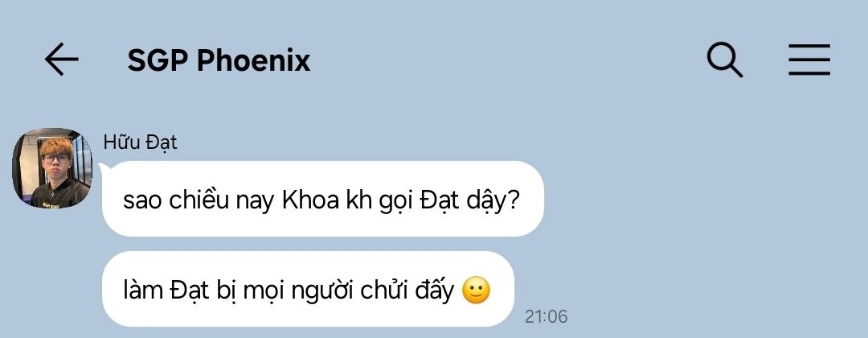
Task: Open search in the chat
Action: click(725, 60)
